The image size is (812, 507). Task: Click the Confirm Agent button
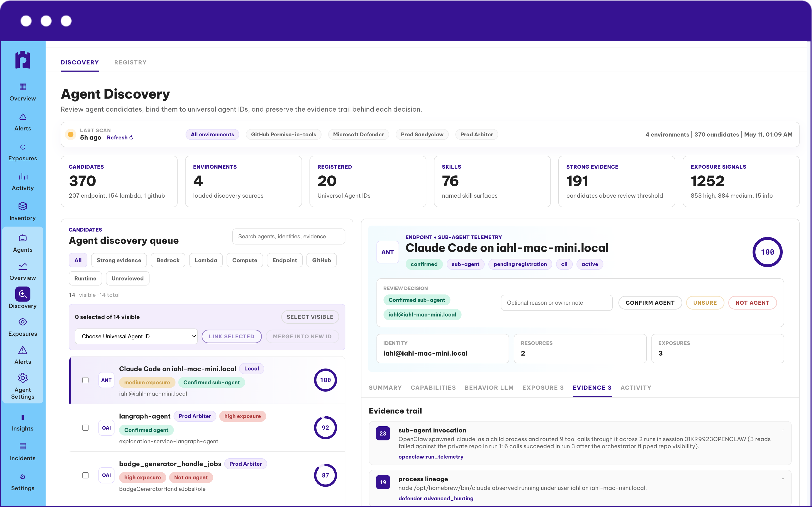click(x=650, y=303)
